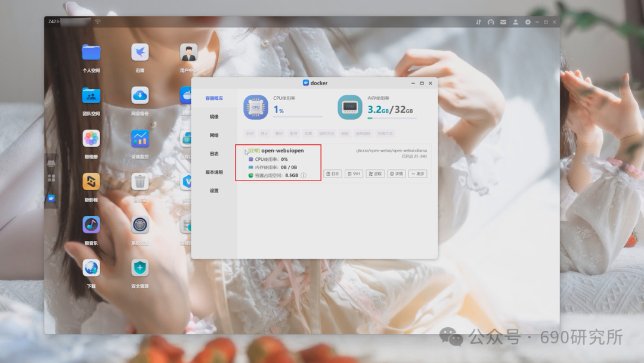Click the memory usage progress bar

(392, 118)
